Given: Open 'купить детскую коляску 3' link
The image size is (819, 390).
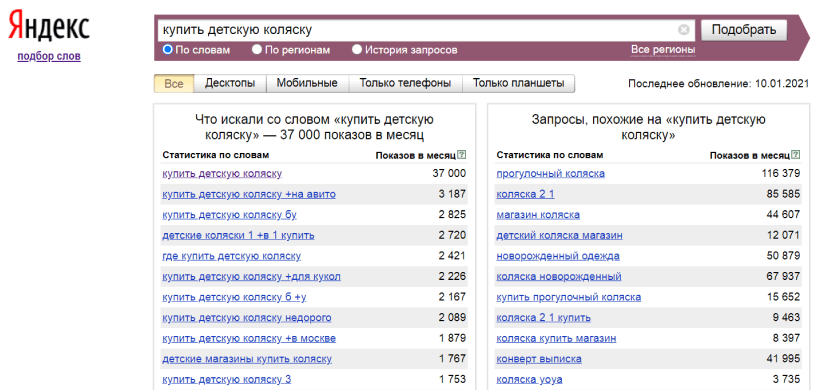Looking at the screenshot, I should pyautogui.click(x=227, y=380).
